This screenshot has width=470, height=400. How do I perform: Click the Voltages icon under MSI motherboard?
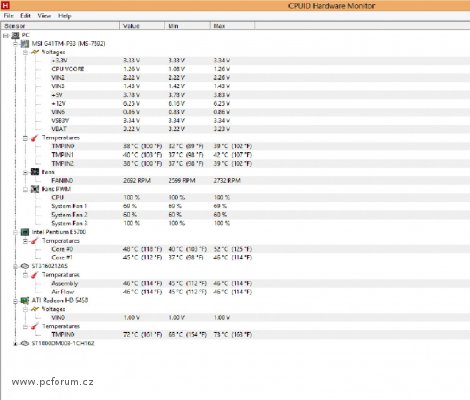point(35,52)
